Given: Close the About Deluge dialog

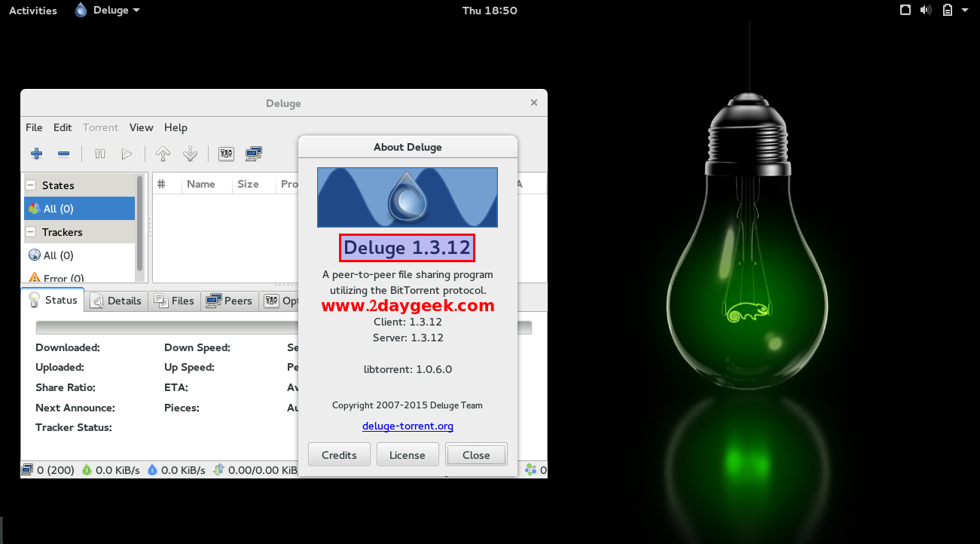Looking at the screenshot, I should [476, 455].
